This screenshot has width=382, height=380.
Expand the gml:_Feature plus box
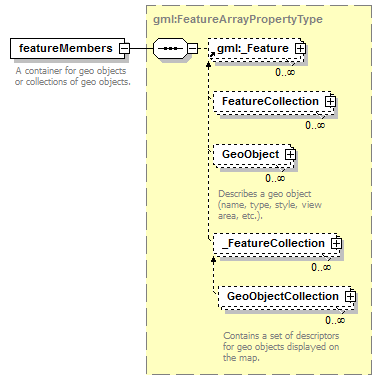300,48
